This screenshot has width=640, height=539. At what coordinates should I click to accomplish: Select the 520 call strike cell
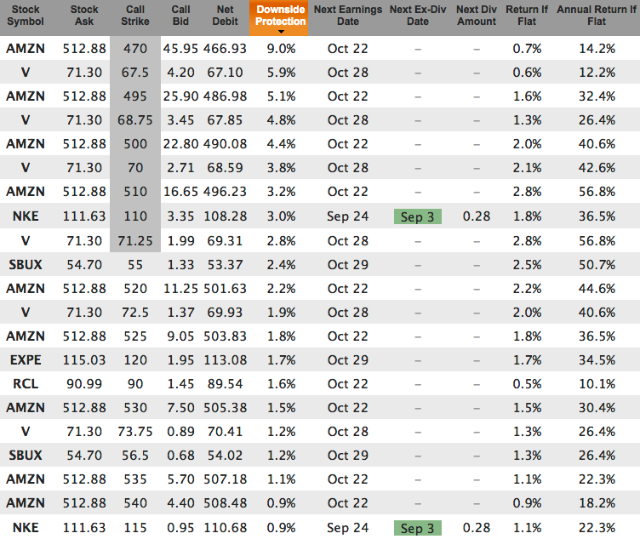135,288
